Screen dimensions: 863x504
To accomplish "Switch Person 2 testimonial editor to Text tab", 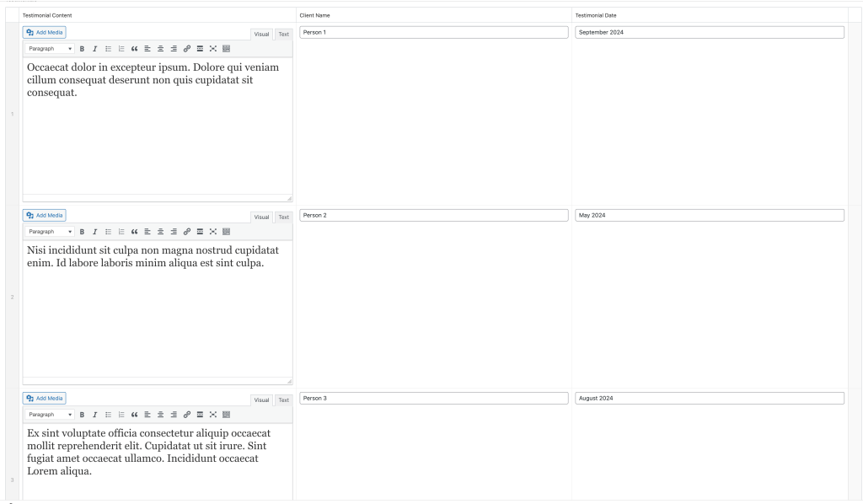I will 283,217.
